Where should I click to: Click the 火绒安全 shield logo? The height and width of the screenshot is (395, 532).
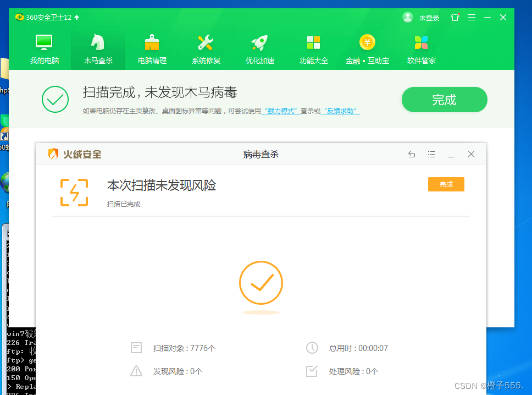point(53,154)
